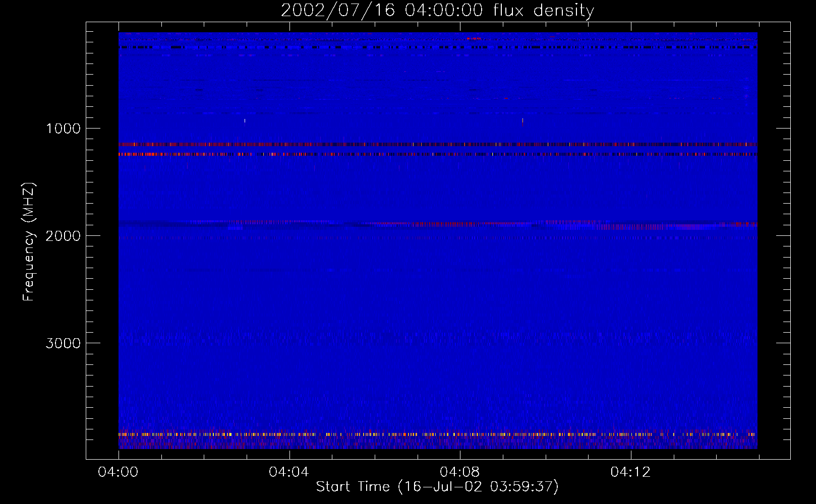Click the plot title '2002/07/16 04:00:00 flux density'

[437, 10]
